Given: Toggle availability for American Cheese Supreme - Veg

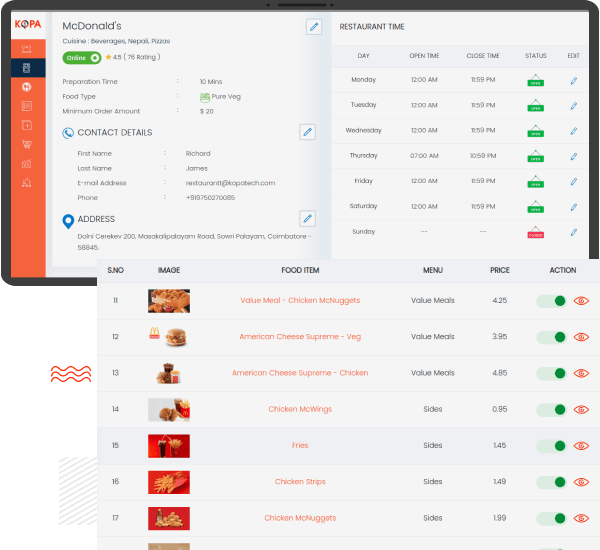Looking at the screenshot, I should pos(551,337).
